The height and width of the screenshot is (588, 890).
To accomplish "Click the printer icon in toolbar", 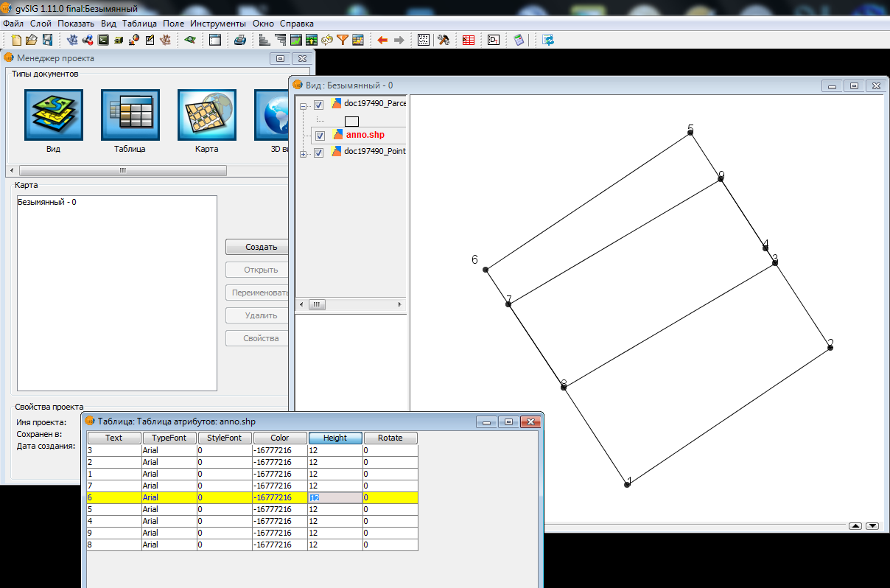I will [239, 40].
